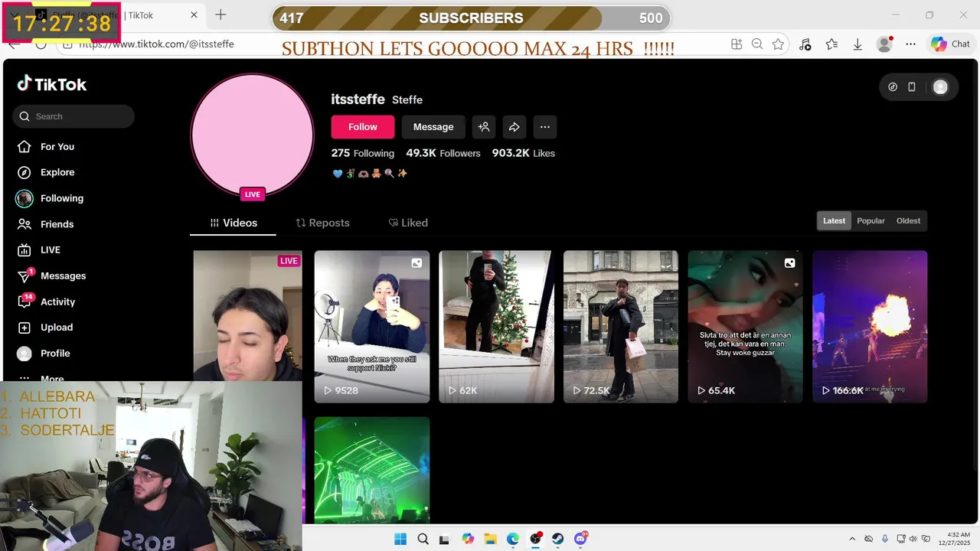Open Windows taskbar search

click(x=423, y=539)
